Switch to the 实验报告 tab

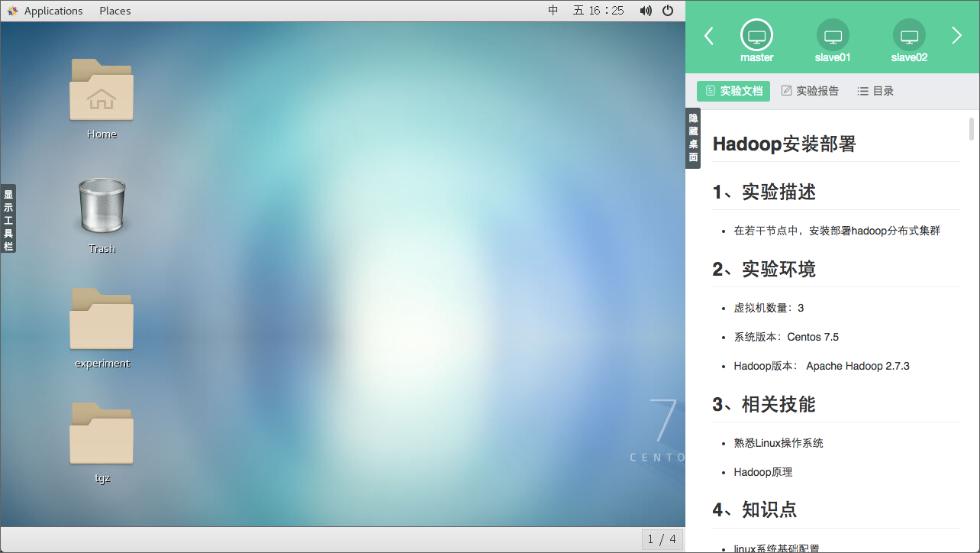pyautogui.click(x=810, y=91)
